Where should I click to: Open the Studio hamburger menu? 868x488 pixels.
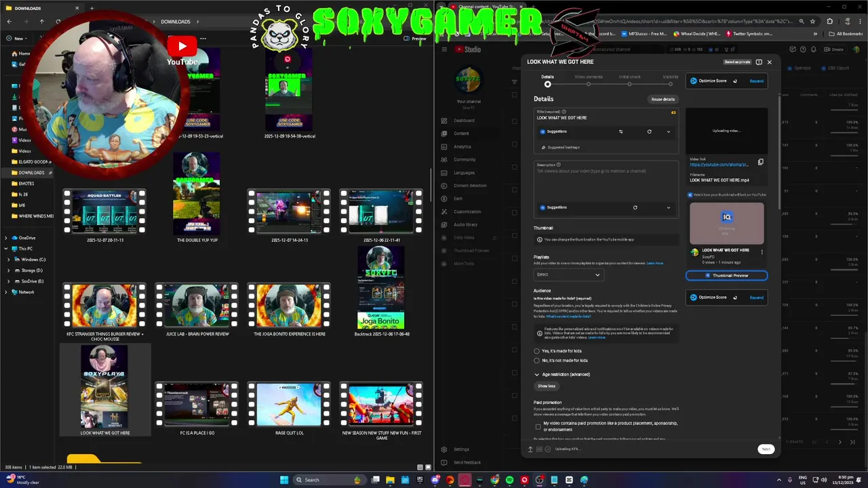[444, 49]
